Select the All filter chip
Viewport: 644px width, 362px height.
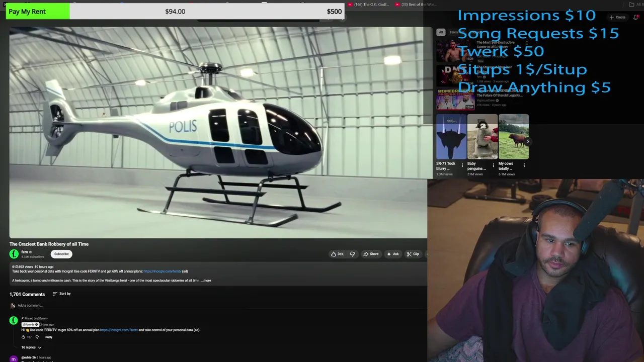click(x=441, y=32)
